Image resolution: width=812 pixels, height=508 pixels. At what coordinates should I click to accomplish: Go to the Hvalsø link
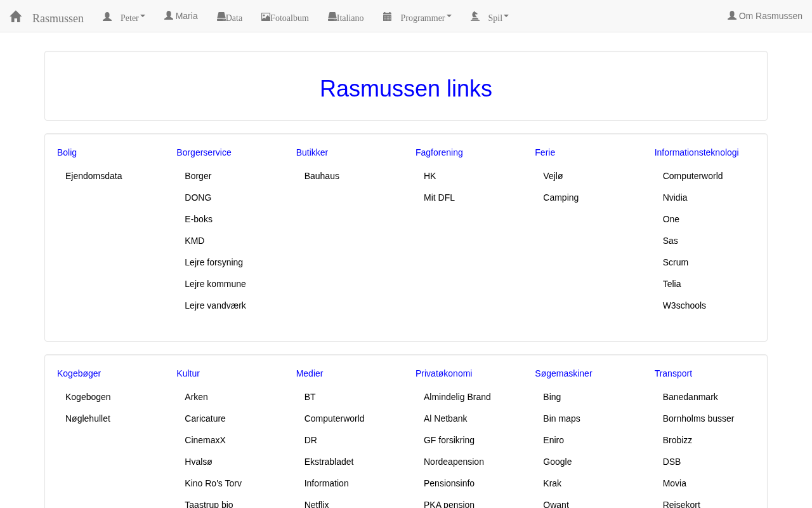pos(199,462)
